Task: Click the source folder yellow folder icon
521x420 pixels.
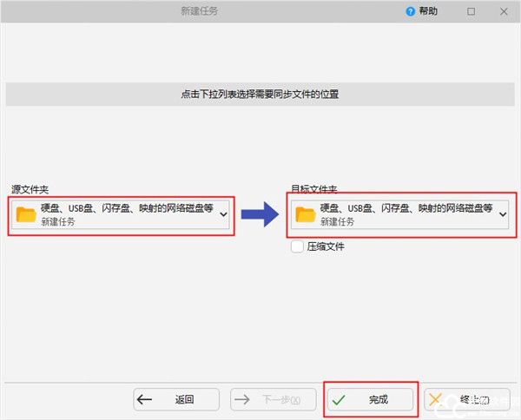Action: pyautogui.click(x=26, y=214)
